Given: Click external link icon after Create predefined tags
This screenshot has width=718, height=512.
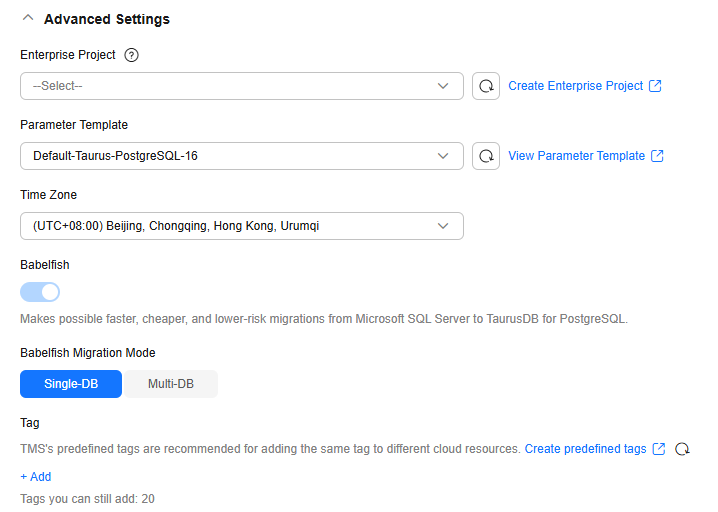Looking at the screenshot, I should click(x=659, y=449).
